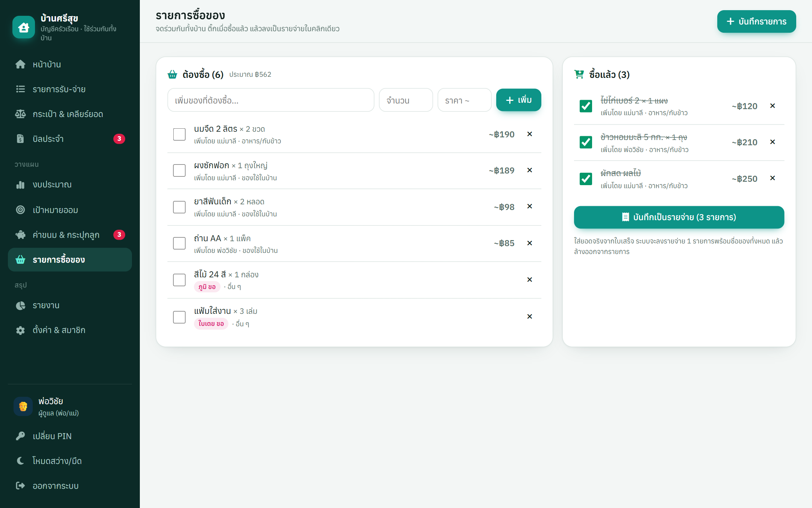
Task: Click the basket icon beside ต้องซื้อ
Action: click(x=173, y=75)
